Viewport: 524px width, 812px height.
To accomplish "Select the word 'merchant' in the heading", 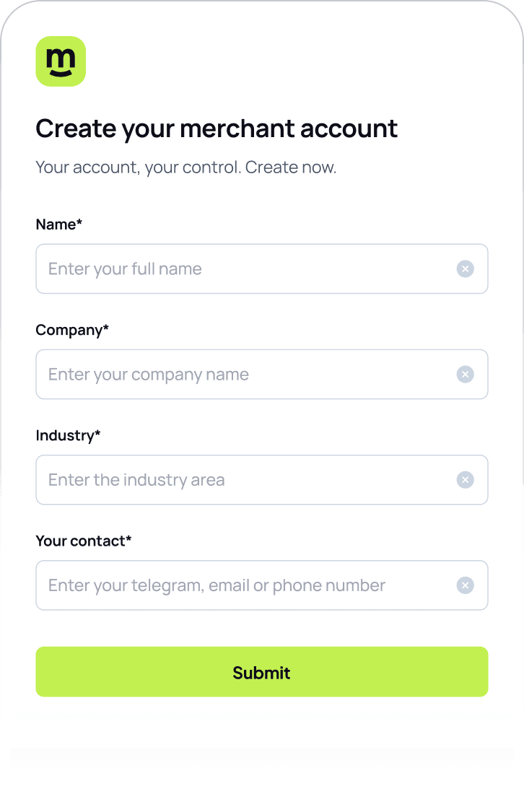I will 237,128.
